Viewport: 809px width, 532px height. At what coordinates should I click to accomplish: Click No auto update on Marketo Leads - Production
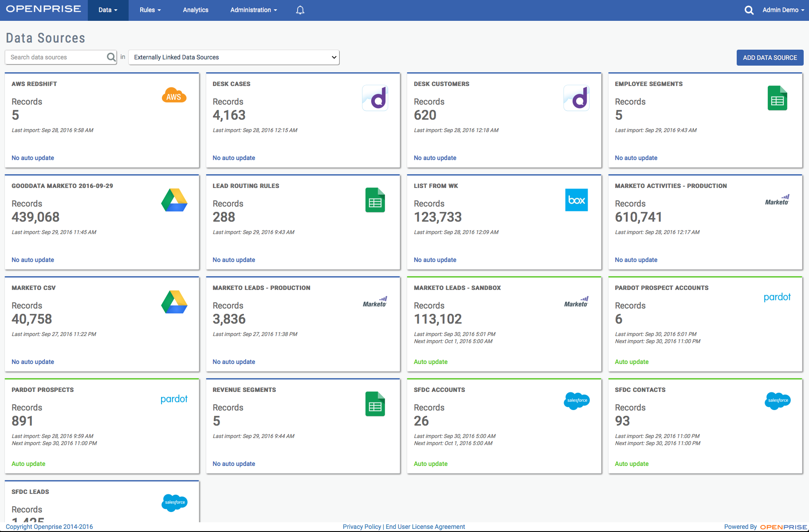(x=234, y=362)
